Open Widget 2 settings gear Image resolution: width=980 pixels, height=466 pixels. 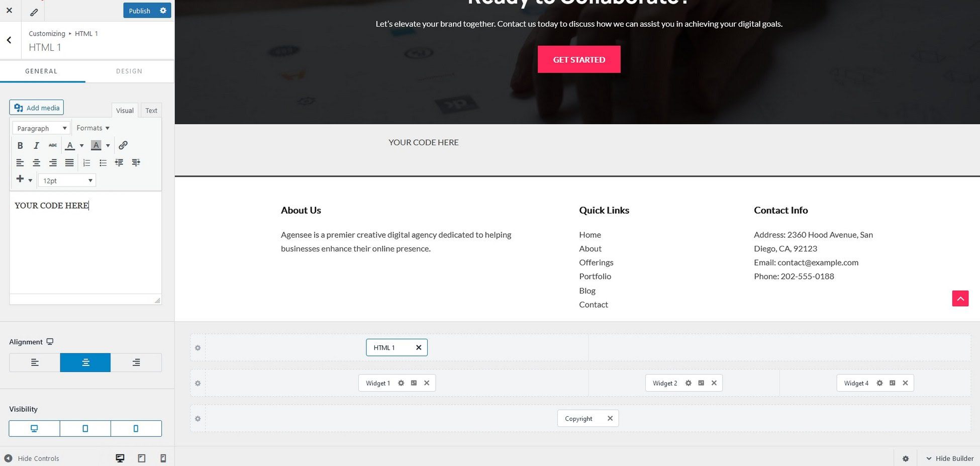[689, 383]
